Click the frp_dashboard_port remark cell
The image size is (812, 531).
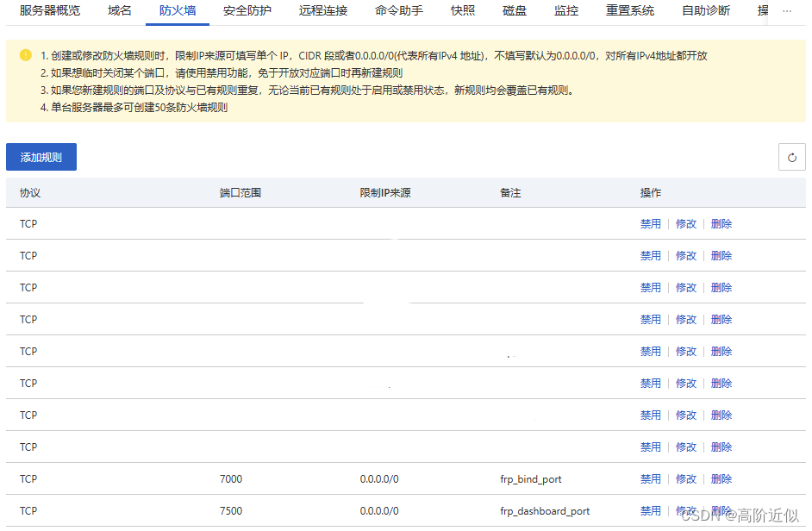pos(545,511)
